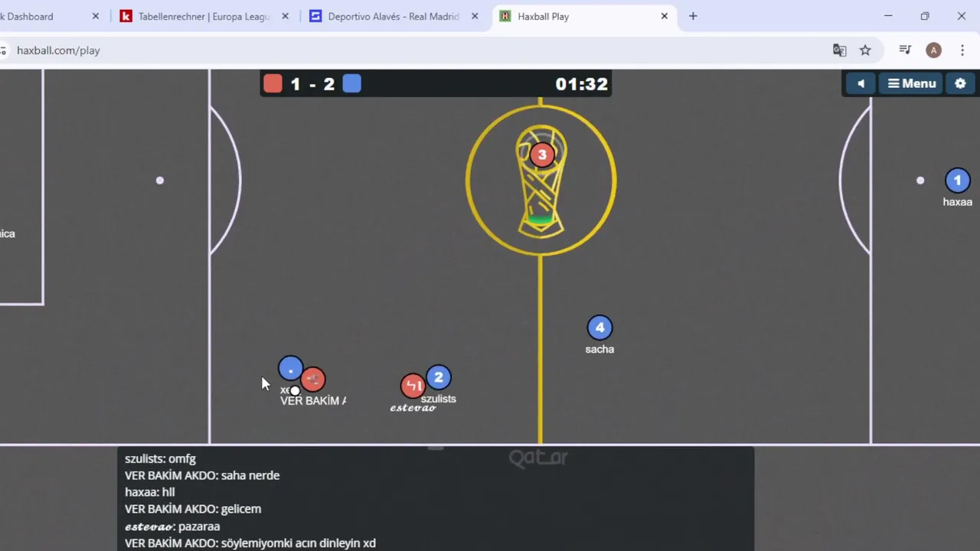The width and height of the screenshot is (980, 551).
Task: Switch to Deportivo Alavés - Real Madrid tab
Action: pos(394,16)
